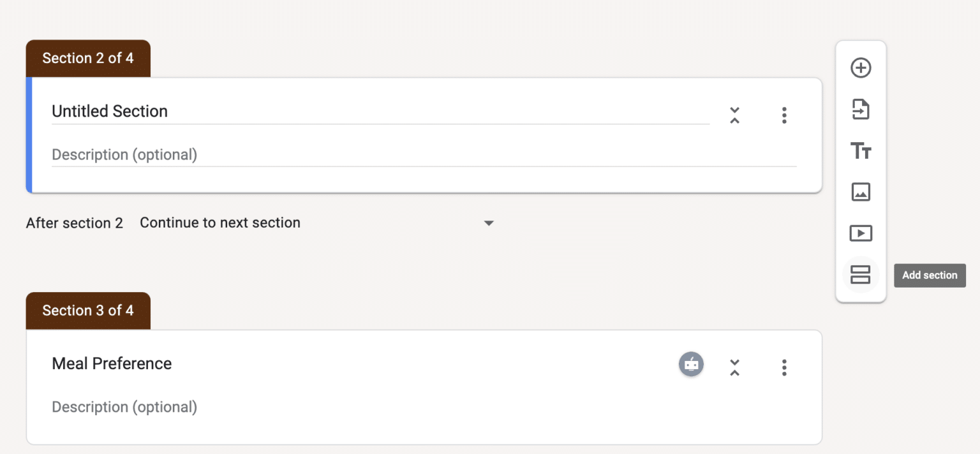The width and height of the screenshot is (980, 454).
Task: Click the Untitled Section title field
Action: 255,110
